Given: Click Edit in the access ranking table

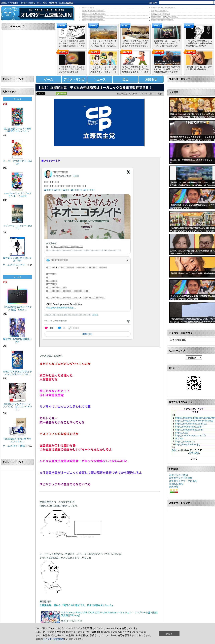Looking at the screenshot, I should click(174, 450).
